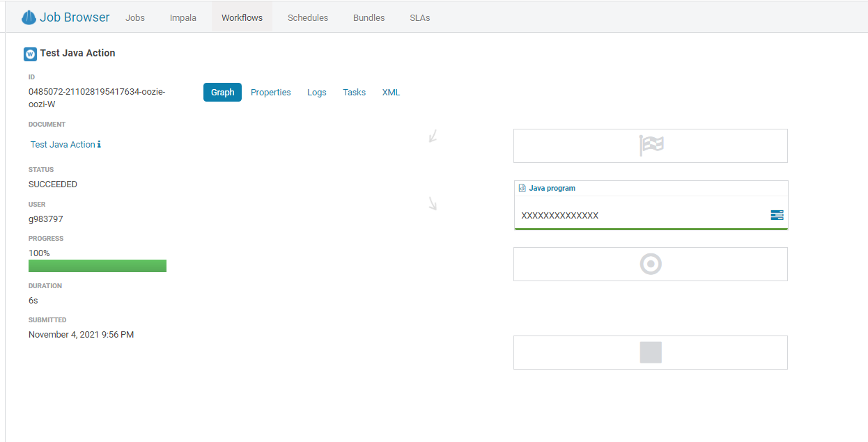Click the workflow badge beside Test Java Action
Image resolution: width=868 pixels, height=442 pixels.
point(30,54)
